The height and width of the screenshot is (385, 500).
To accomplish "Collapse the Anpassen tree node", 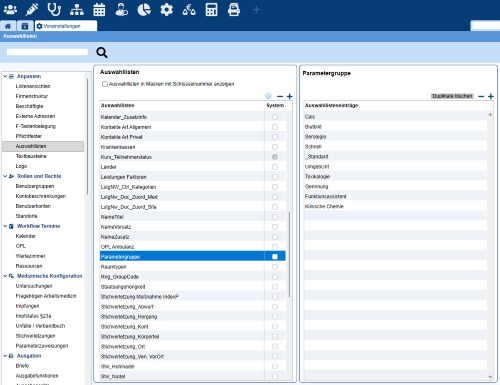I will (x=5, y=76).
